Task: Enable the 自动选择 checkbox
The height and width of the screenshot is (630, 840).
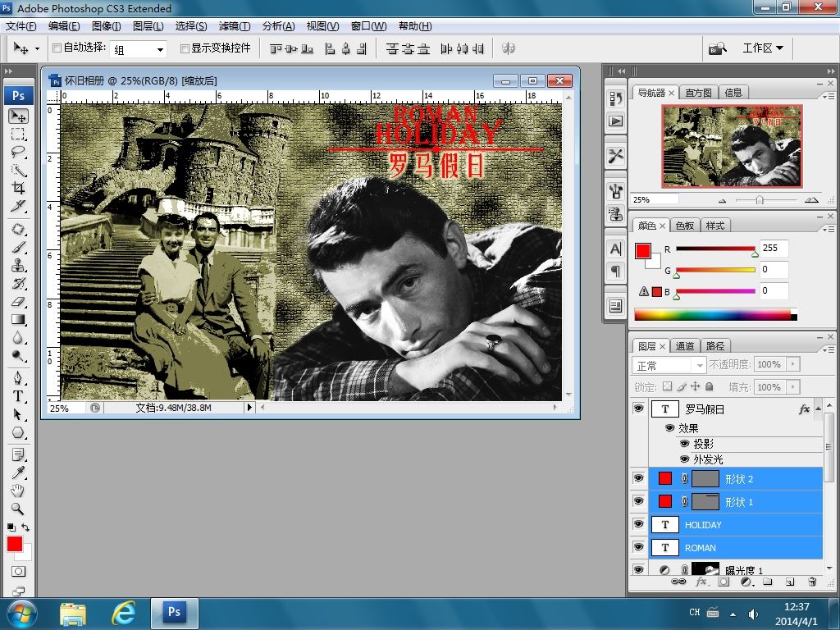Action: (57, 48)
